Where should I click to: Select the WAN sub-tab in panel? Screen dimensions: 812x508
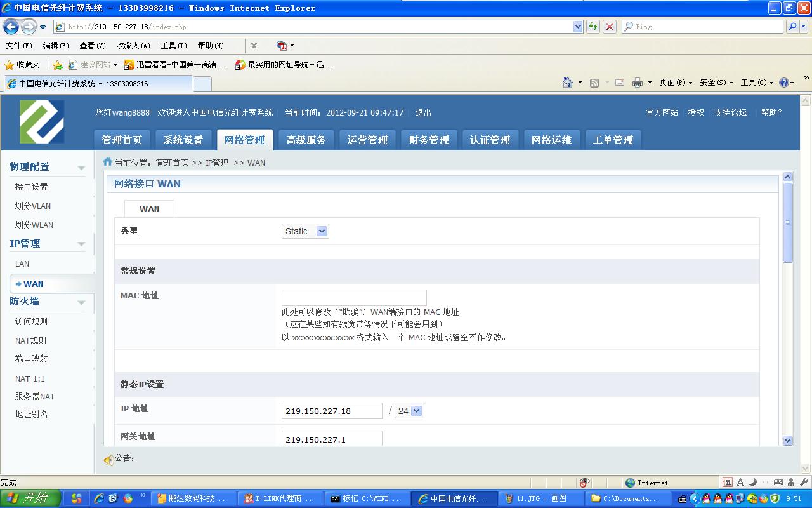coord(149,209)
